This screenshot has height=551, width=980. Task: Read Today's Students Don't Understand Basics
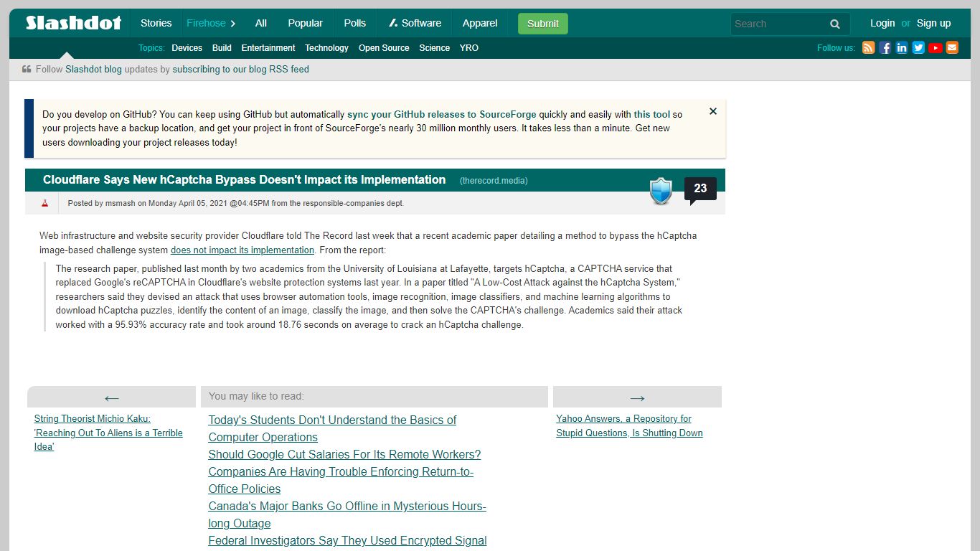[x=332, y=428]
